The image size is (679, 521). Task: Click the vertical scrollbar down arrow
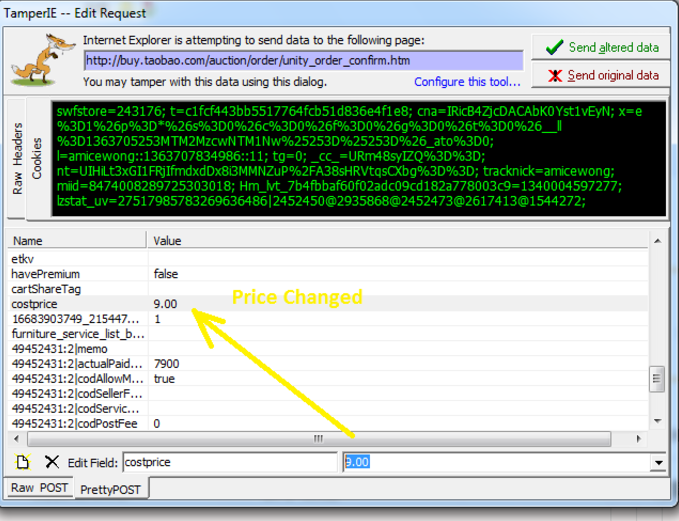point(657,421)
